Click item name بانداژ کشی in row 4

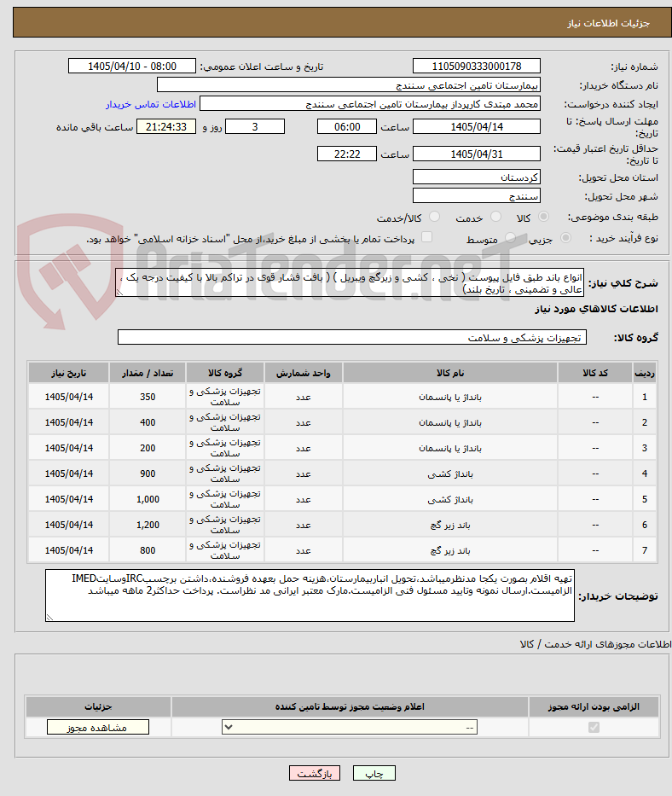tap(450, 474)
